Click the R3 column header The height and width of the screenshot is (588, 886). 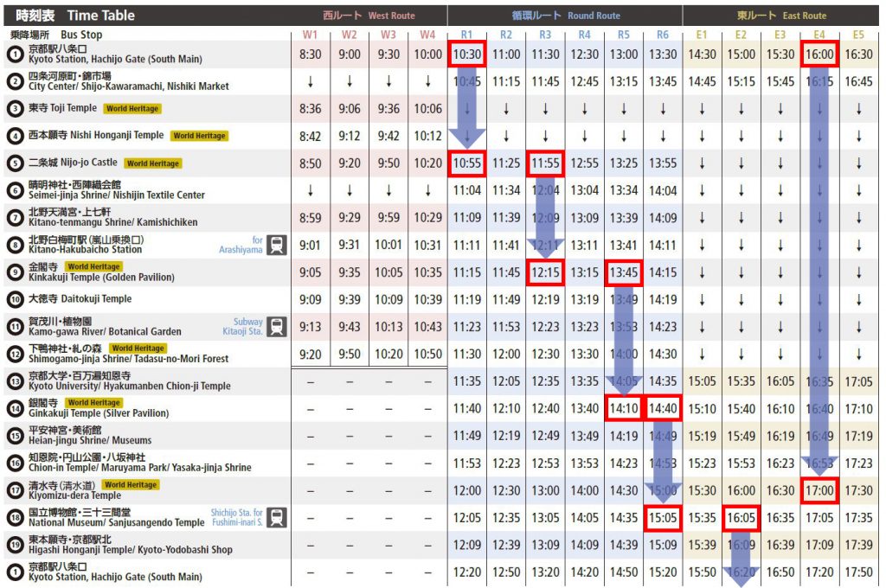pyautogui.click(x=545, y=35)
